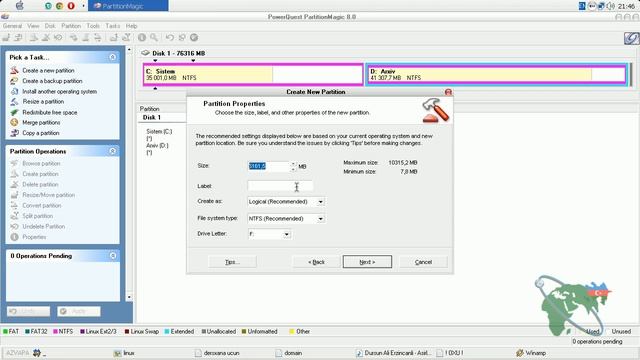Click the info toolbar icon

142,38
